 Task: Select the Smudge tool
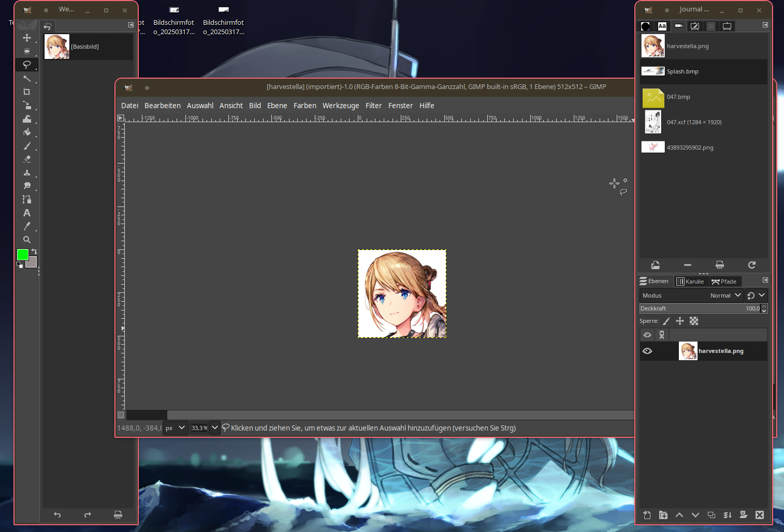pyautogui.click(x=27, y=186)
